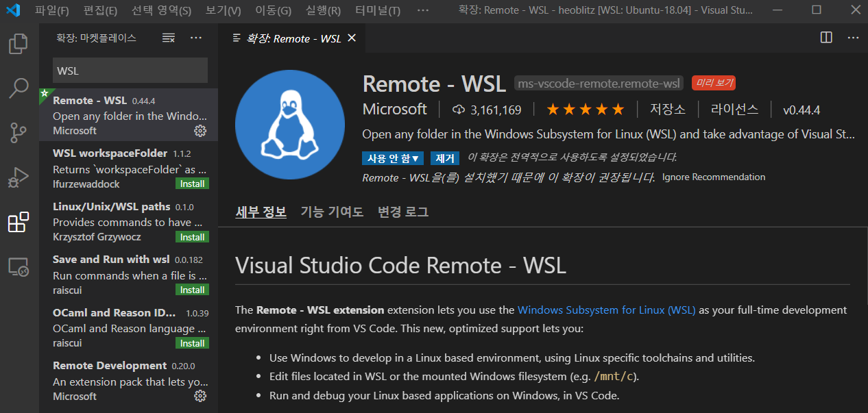Select Linux/Unix/WSL paths list entry
Image resolution: width=868 pixels, height=413 pixels.
click(x=129, y=221)
